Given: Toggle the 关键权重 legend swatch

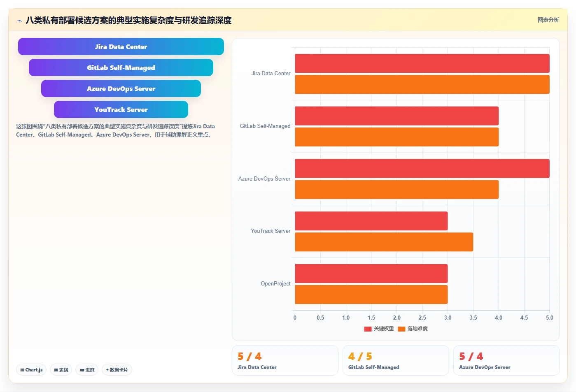Looking at the screenshot, I should pos(368,329).
